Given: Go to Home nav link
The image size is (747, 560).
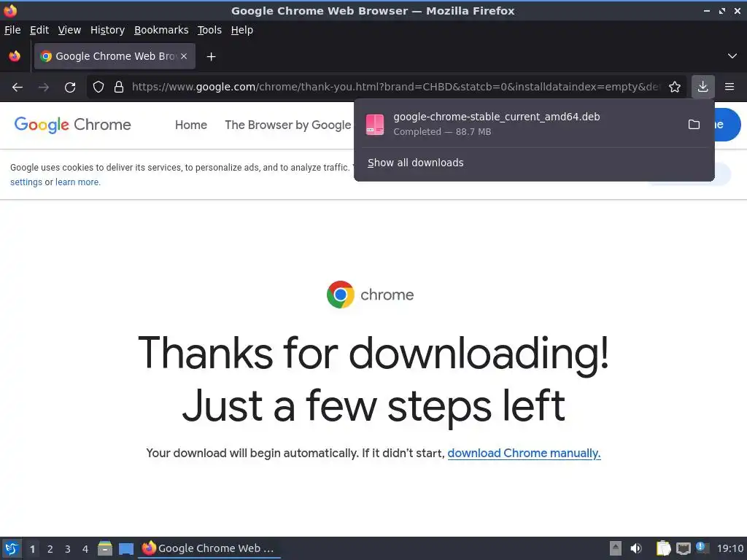Looking at the screenshot, I should (x=191, y=125).
